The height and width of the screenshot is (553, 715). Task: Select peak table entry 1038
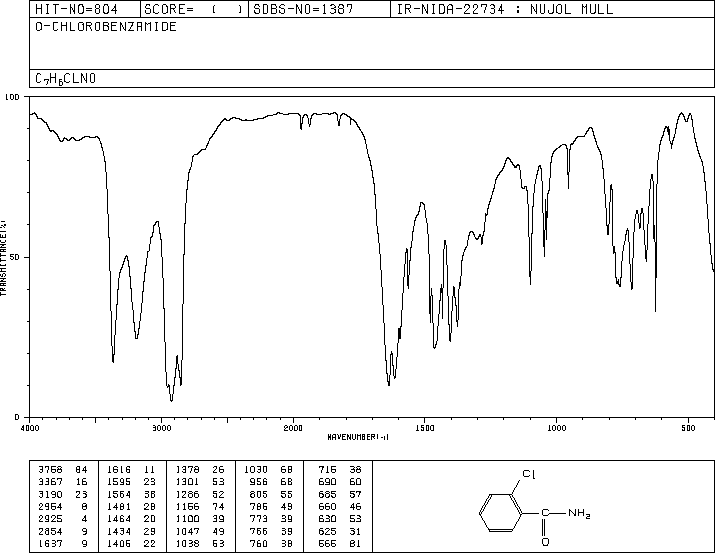pos(200,543)
